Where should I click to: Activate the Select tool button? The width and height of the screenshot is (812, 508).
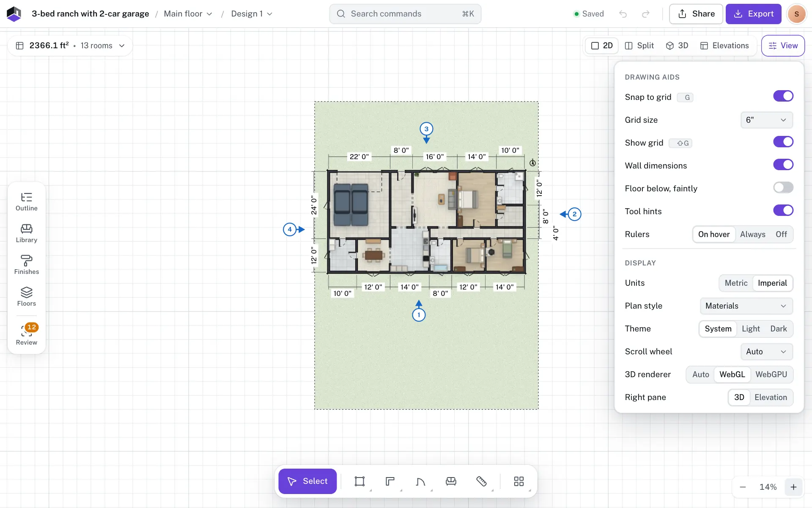click(307, 481)
